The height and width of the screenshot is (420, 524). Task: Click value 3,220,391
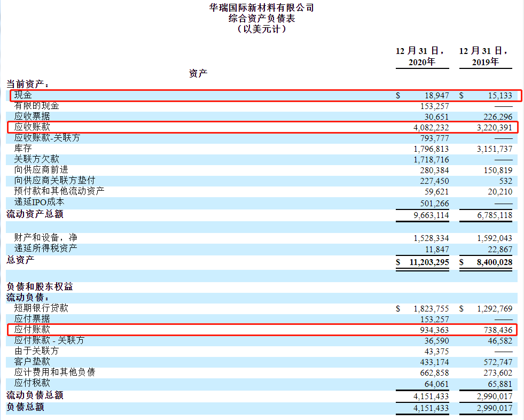494,127
